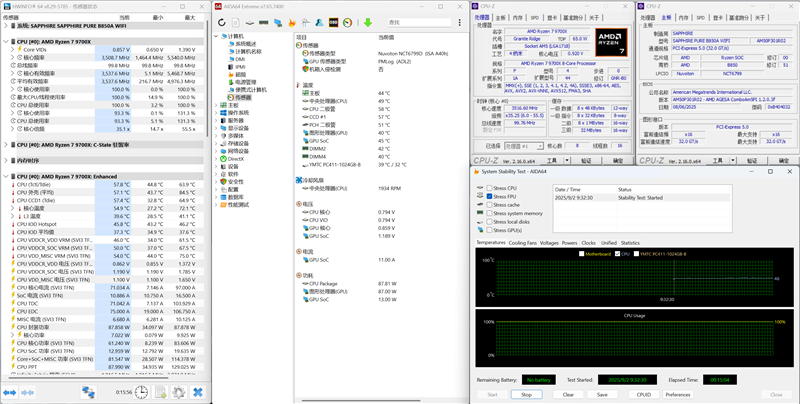Uncheck the Stress FPU checkbox

click(x=490, y=196)
